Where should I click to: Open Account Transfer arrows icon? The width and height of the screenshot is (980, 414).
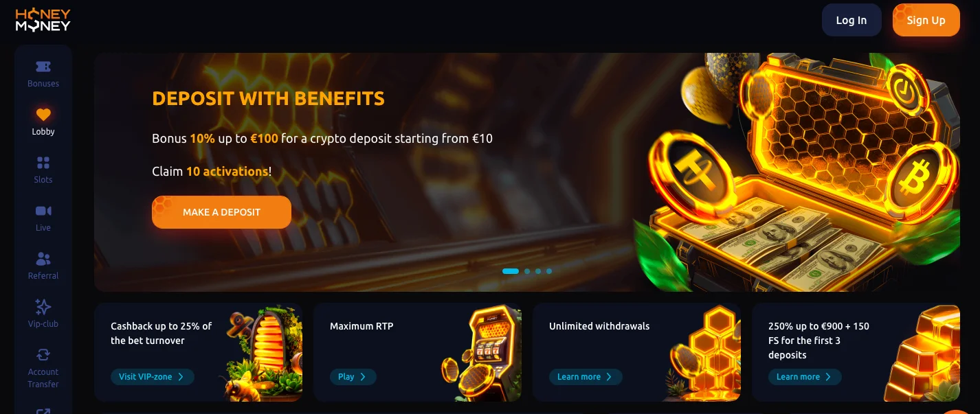pyautogui.click(x=43, y=355)
